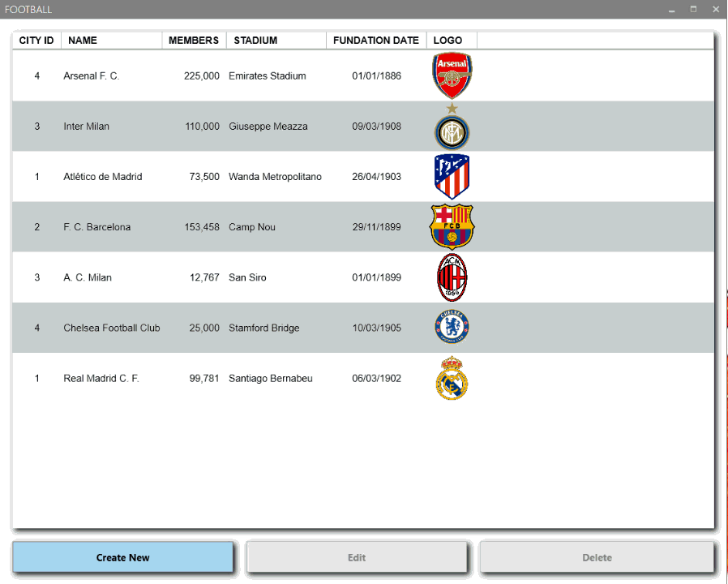Viewport: 728px width, 584px height.
Task: Minimize the FOOTBALL window
Action: pos(671,10)
